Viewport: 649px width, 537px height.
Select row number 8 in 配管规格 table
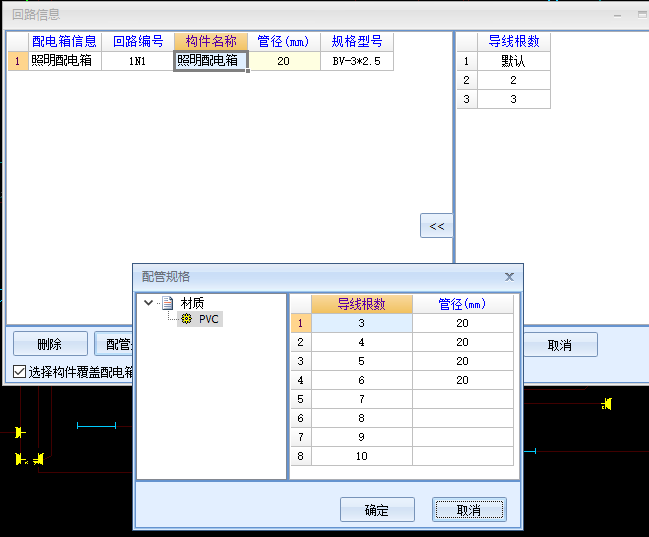[x=301, y=456]
